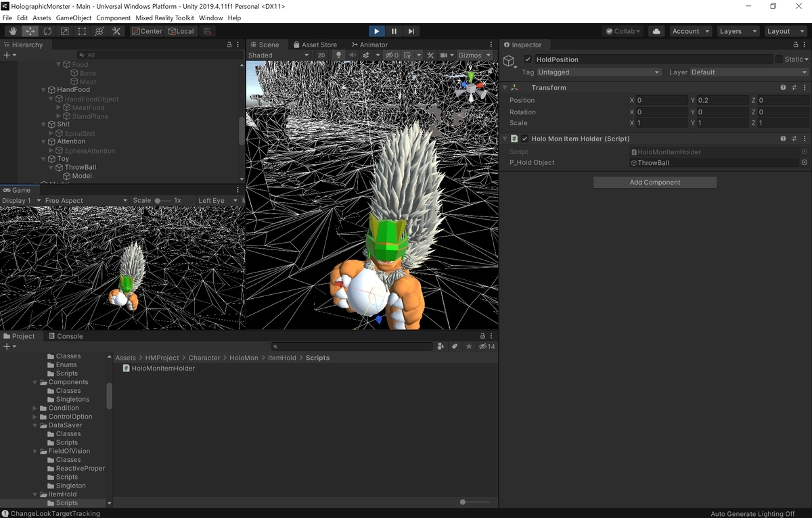
Task: Open custom editor tools wrench icon
Action: click(116, 31)
